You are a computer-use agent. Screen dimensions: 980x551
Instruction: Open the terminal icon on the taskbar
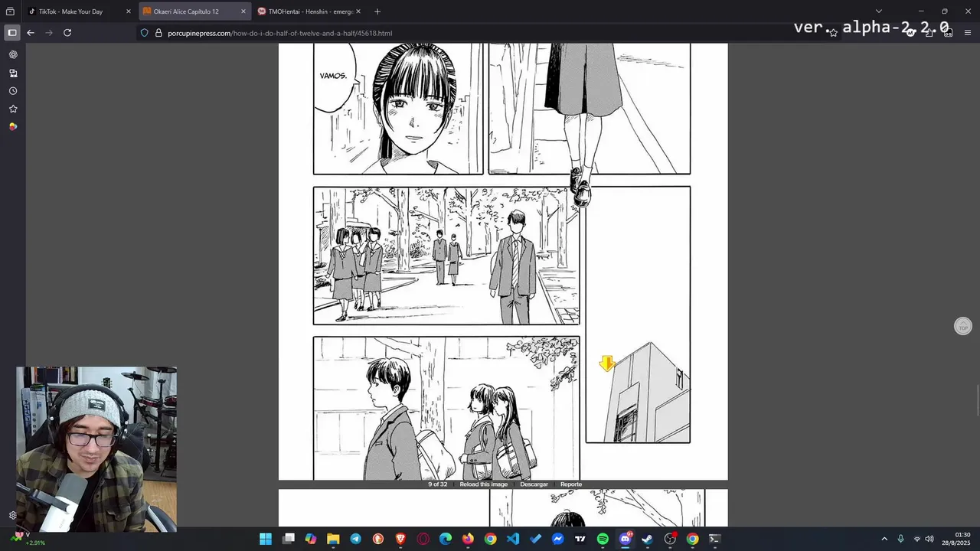(x=715, y=539)
